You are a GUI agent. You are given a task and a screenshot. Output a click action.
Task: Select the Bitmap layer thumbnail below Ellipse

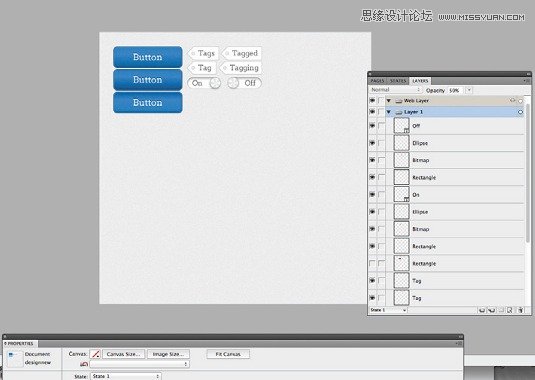coord(401,160)
